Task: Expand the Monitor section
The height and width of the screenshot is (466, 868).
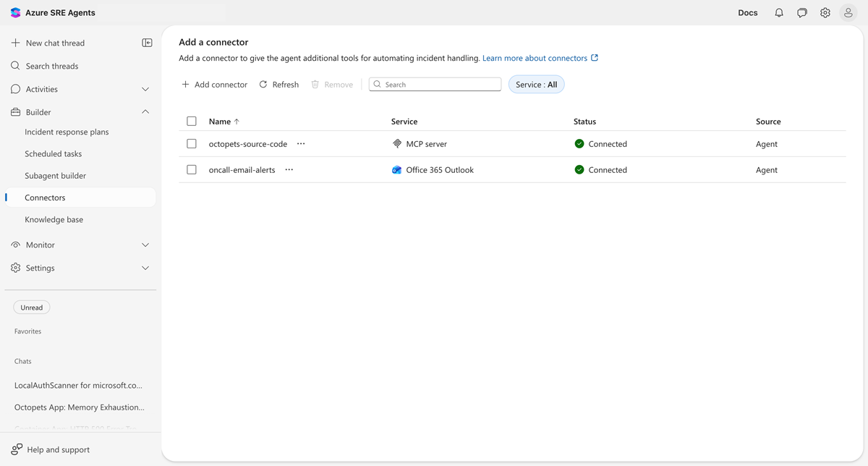Action: pyautogui.click(x=145, y=245)
